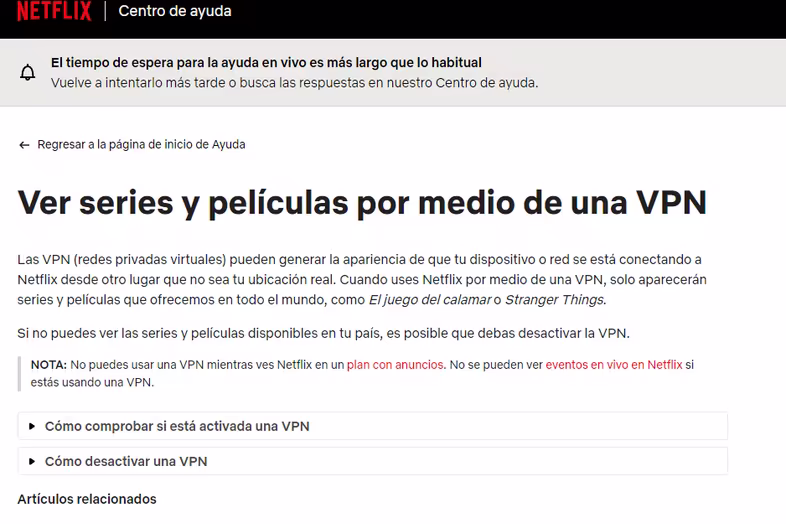Click the back arrow icon beside Regresar
This screenshot has height=524, width=786.
24,145
